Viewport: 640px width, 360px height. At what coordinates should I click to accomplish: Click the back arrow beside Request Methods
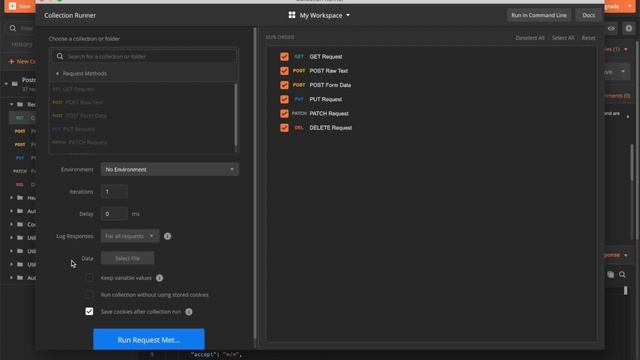click(57, 73)
